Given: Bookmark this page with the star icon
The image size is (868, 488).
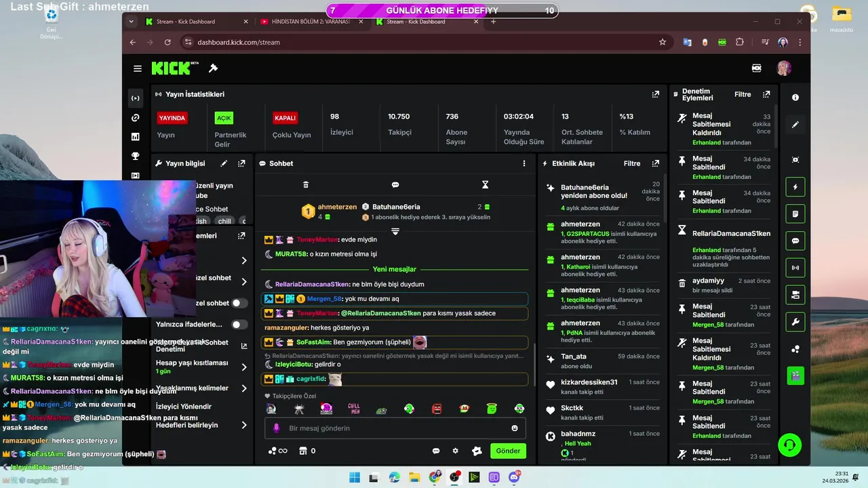Looking at the screenshot, I should click(663, 42).
